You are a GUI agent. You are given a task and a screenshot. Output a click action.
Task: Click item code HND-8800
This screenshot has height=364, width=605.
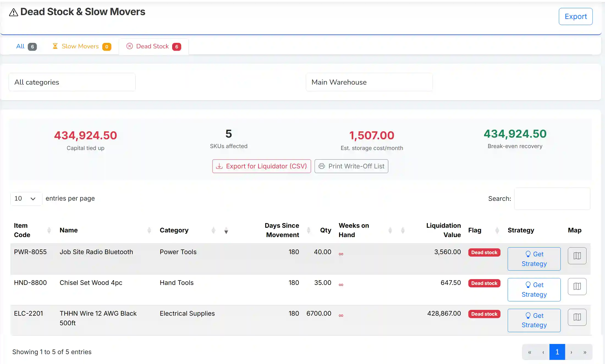[30, 283]
